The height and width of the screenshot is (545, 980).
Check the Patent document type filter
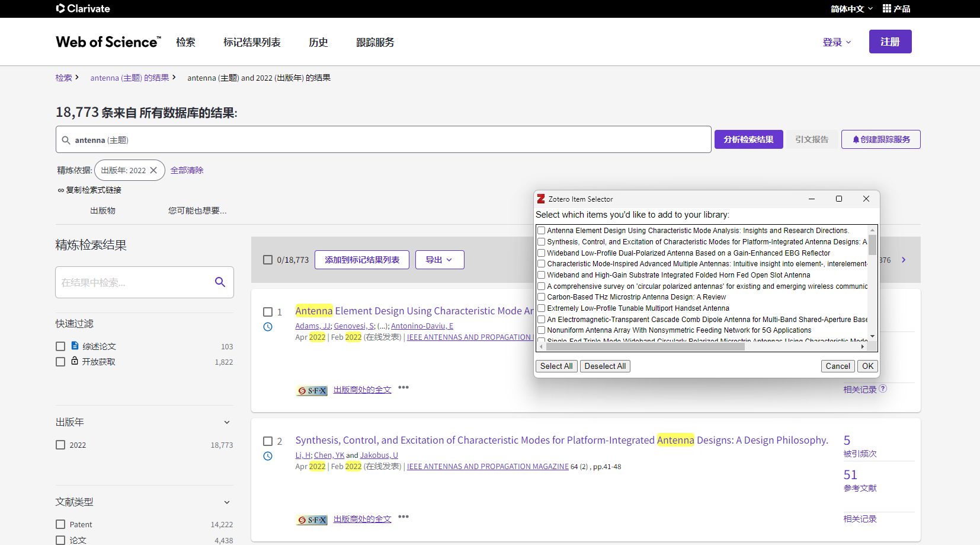point(60,524)
